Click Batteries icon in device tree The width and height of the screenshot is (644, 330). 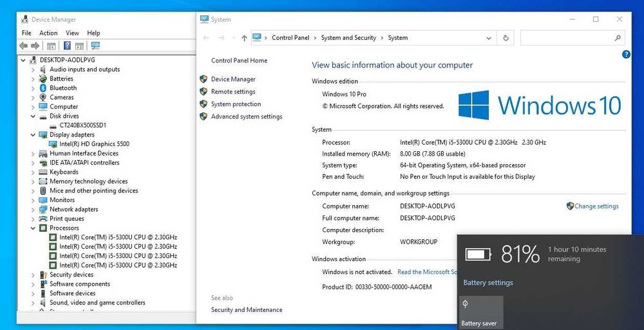pos(43,78)
